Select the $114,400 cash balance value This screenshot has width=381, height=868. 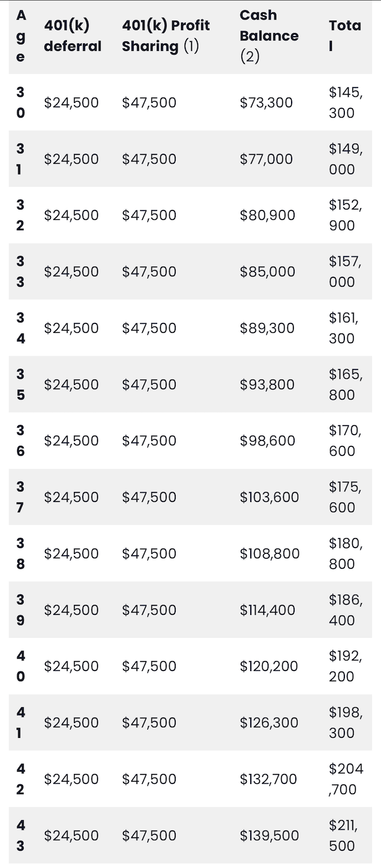pyautogui.click(x=267, y=610)
